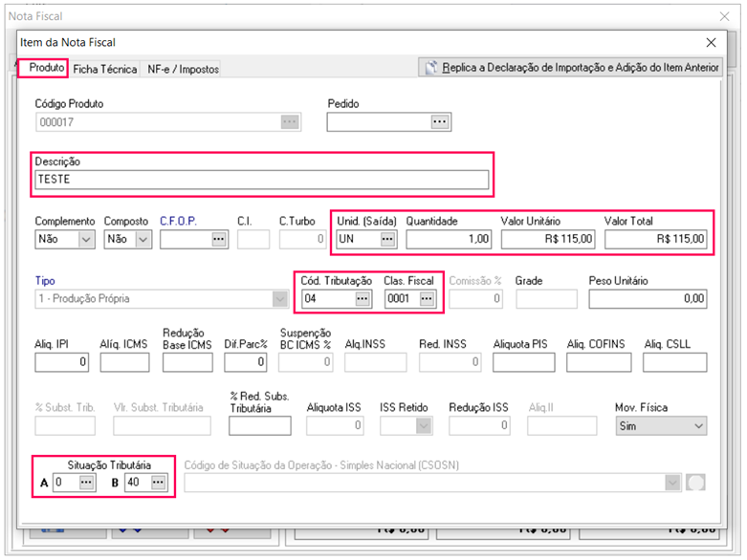This screenshot has height=560, width=747.
Task: Click the C.F.O.P. ellipsis lookup button
Action: point(218,240)
